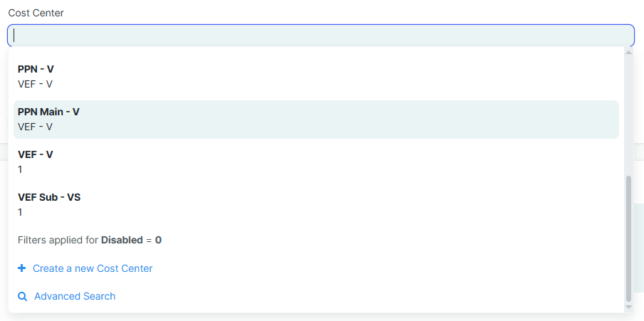This screenshot has width=644, height=321.
Task: Pick the VEF - V cost center
Action: (36, 154)
